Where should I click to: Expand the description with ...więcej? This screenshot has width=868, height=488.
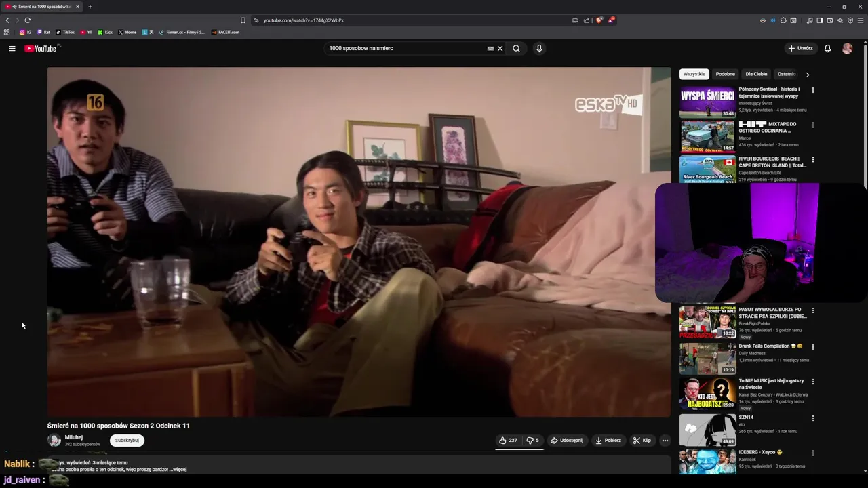178,469
